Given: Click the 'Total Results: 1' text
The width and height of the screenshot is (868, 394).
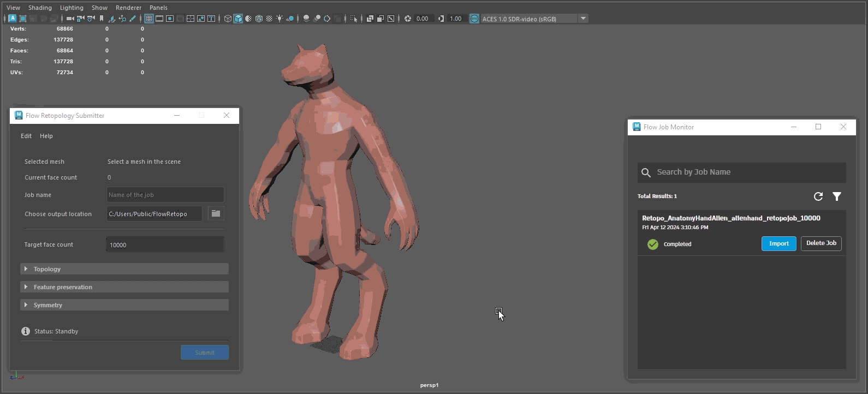Looking at the screenshot, I should click(657, 196).
